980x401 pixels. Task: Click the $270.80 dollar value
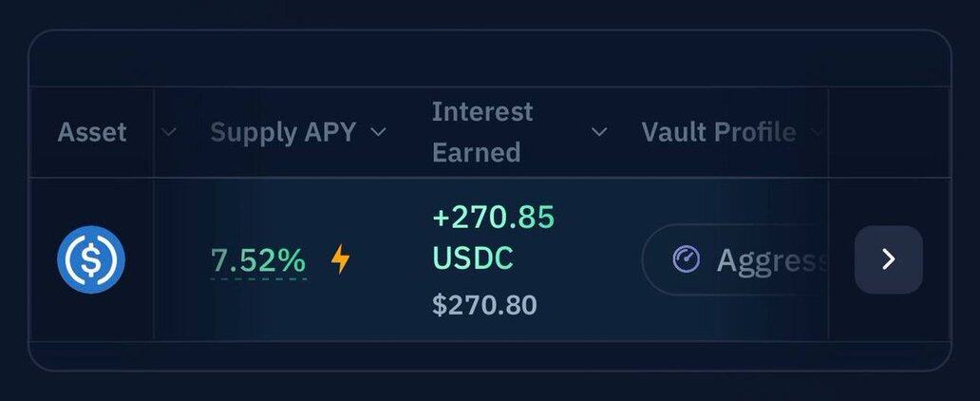pos(484,305)
